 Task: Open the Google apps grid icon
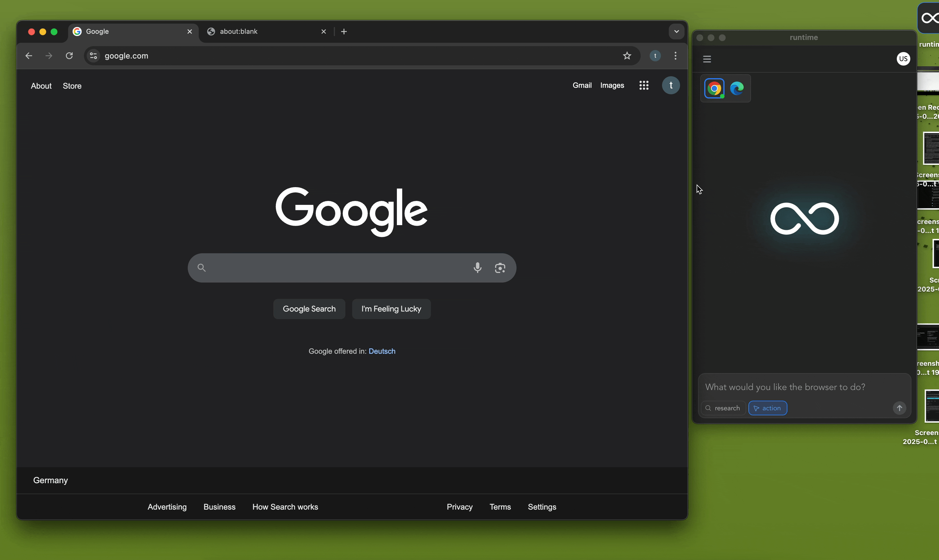[x=643, y=85]
